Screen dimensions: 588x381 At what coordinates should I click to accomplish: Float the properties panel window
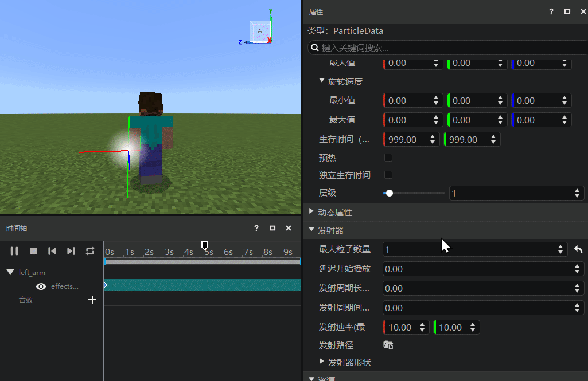(x=567, y=11)
